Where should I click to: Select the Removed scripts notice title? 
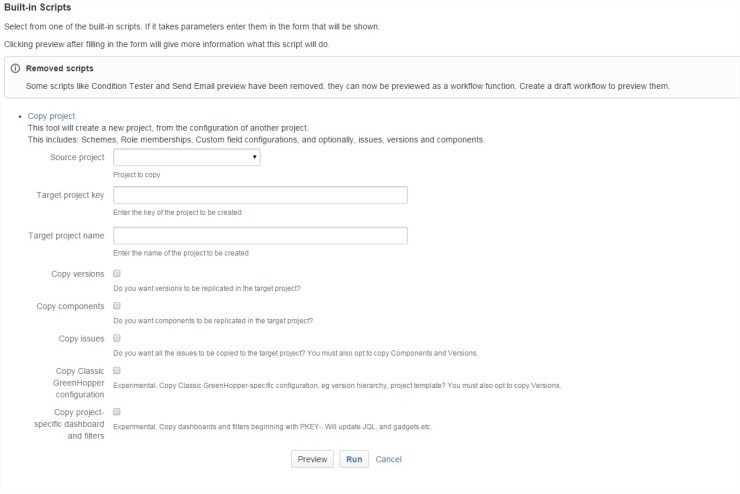(60, 69)
